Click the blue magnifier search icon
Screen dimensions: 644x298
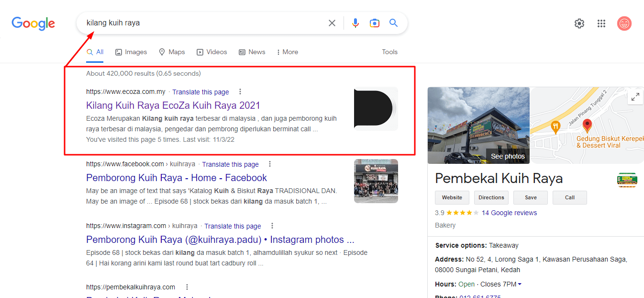393,23
